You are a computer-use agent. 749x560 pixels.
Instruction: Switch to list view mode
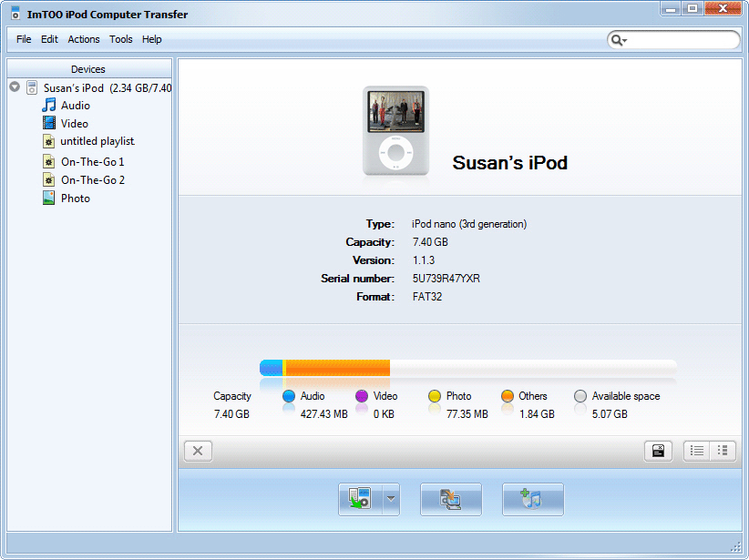tap(696, 451)
